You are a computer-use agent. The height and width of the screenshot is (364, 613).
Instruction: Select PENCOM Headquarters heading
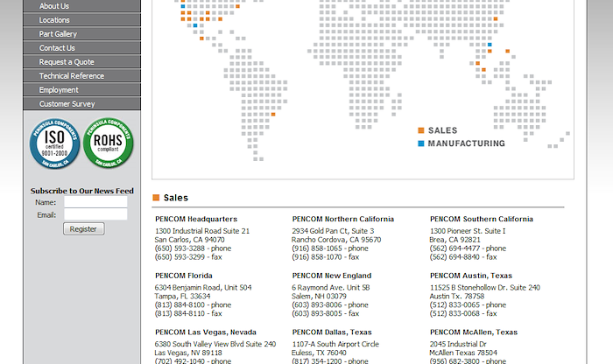pyautogui.click(x=196, y=219)
